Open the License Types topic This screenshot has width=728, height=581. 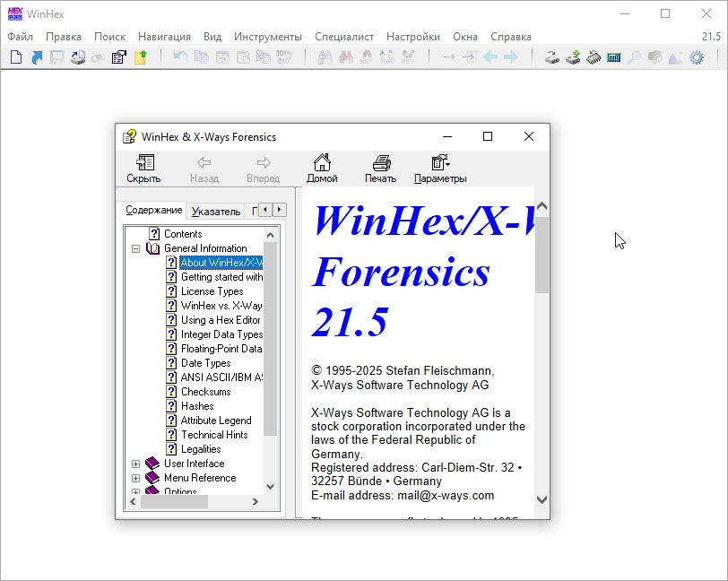coord(212,291)
